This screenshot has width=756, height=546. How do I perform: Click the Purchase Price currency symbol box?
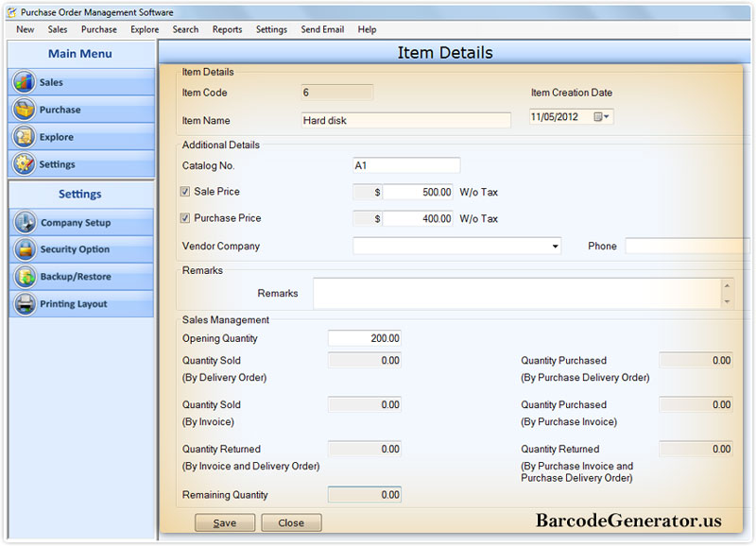click(x=368, y=219)
